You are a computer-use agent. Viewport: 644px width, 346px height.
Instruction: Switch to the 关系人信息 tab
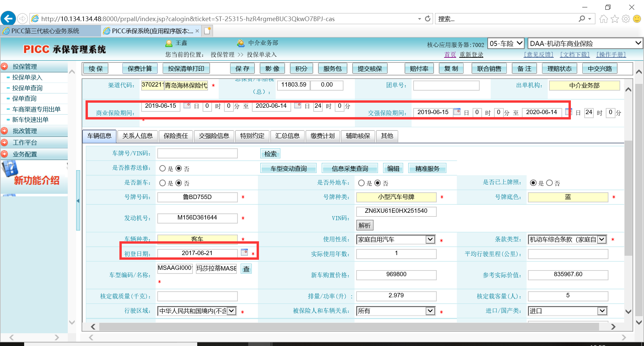[x=137, y=136]
